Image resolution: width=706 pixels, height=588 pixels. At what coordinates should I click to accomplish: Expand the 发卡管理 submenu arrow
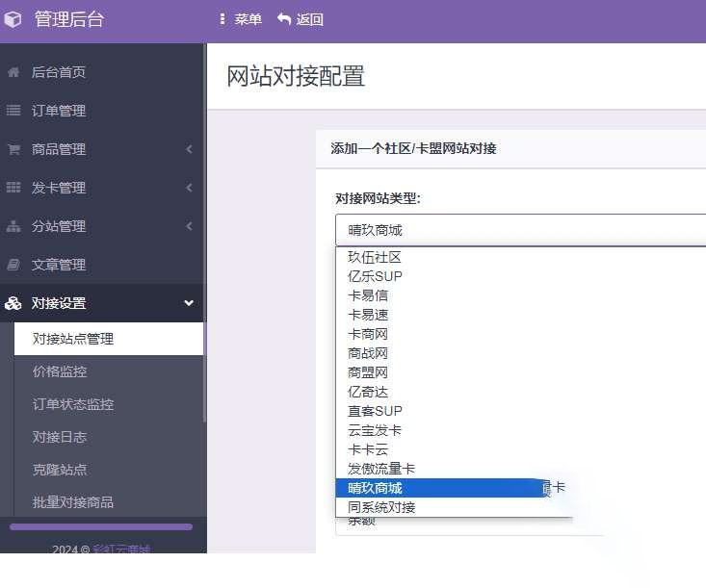(x=189, y=188)
